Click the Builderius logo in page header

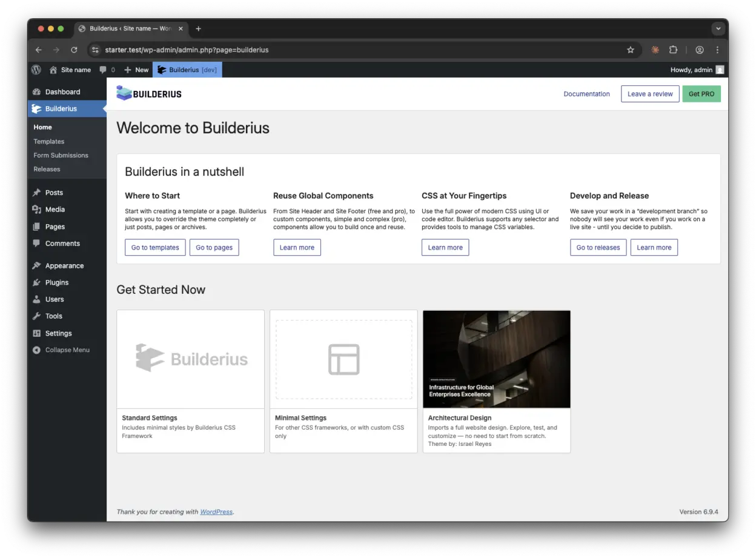[149, 94]
